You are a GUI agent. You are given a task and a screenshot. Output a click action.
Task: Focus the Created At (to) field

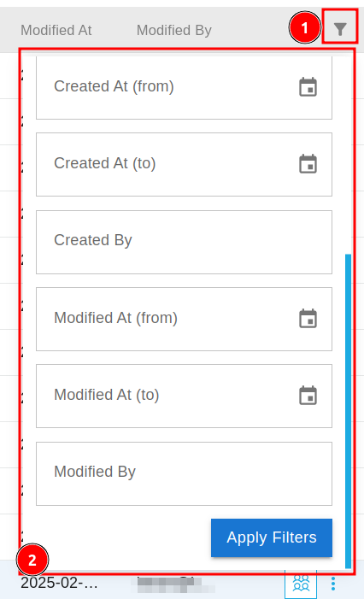[x=184, y=164]
